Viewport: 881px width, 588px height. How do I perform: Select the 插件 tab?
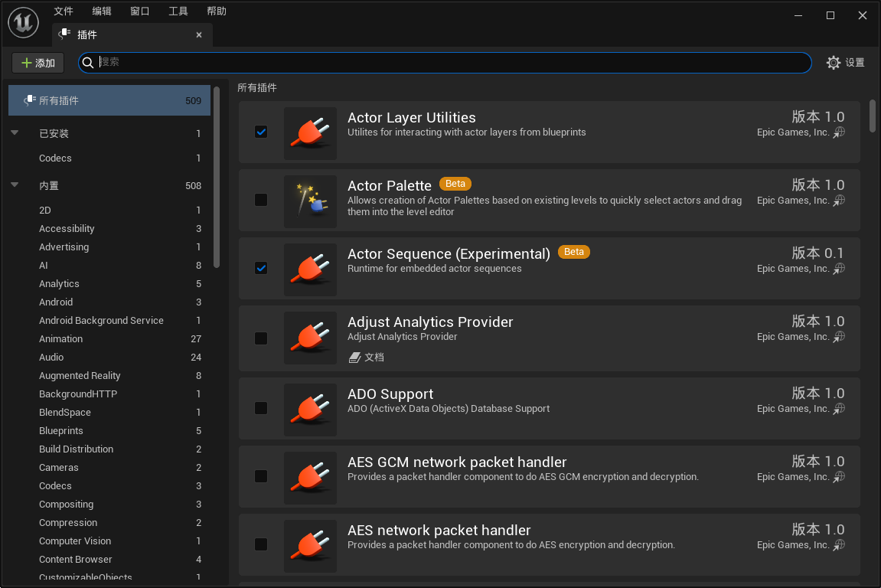coord(132,35)
